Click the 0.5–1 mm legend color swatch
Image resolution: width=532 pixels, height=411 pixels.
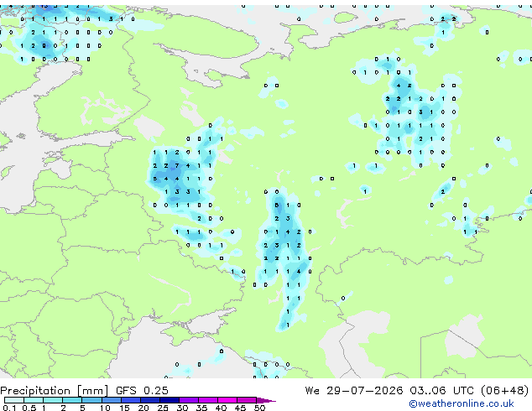[34, 400]
